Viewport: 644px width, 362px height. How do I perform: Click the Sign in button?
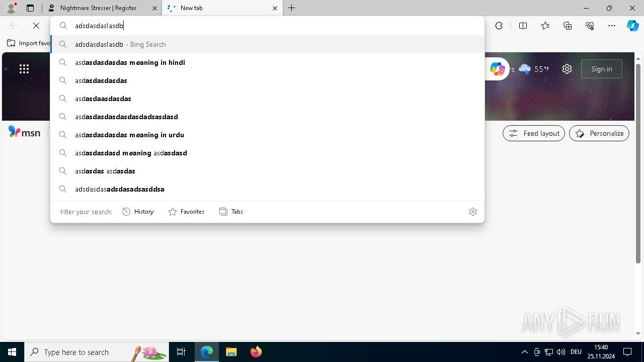(x=602, y=69)
